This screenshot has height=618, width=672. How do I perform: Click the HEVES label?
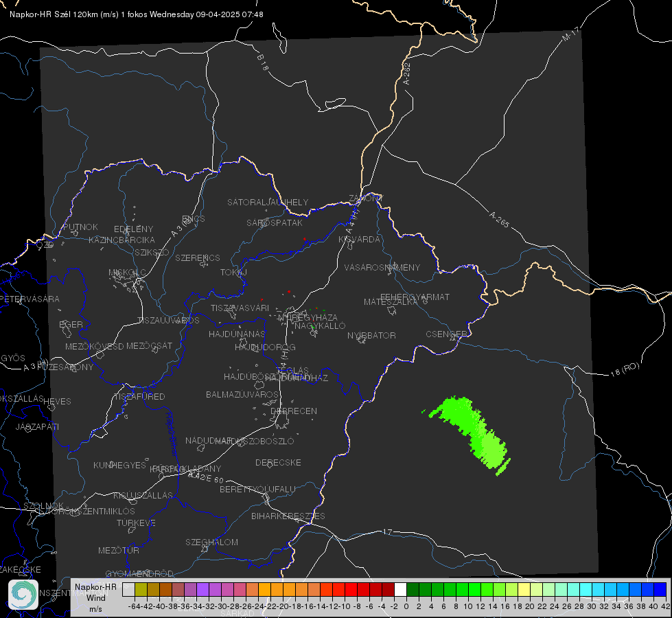(x=57, y=402)
